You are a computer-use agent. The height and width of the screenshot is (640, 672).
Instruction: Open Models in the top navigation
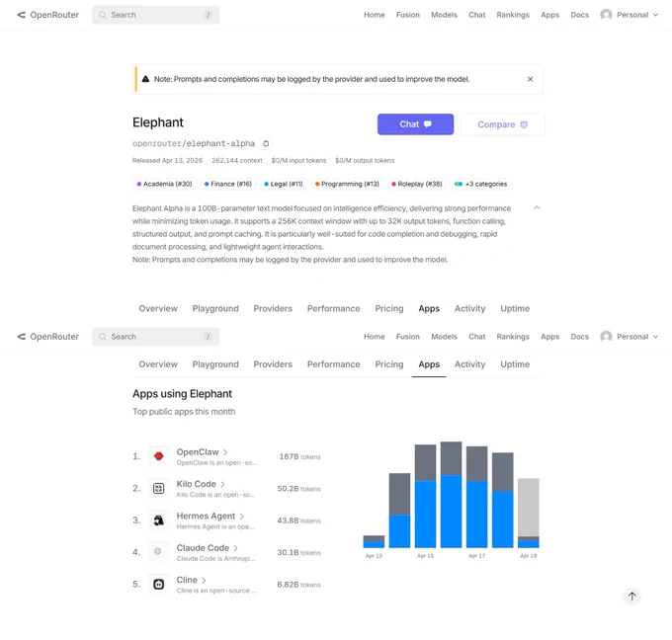point(444,15)
